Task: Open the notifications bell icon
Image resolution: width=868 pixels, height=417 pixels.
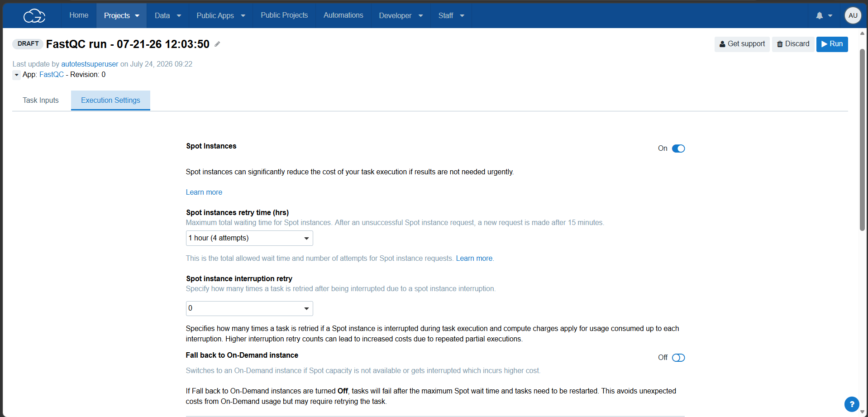Action: click(x=820, y=15)
